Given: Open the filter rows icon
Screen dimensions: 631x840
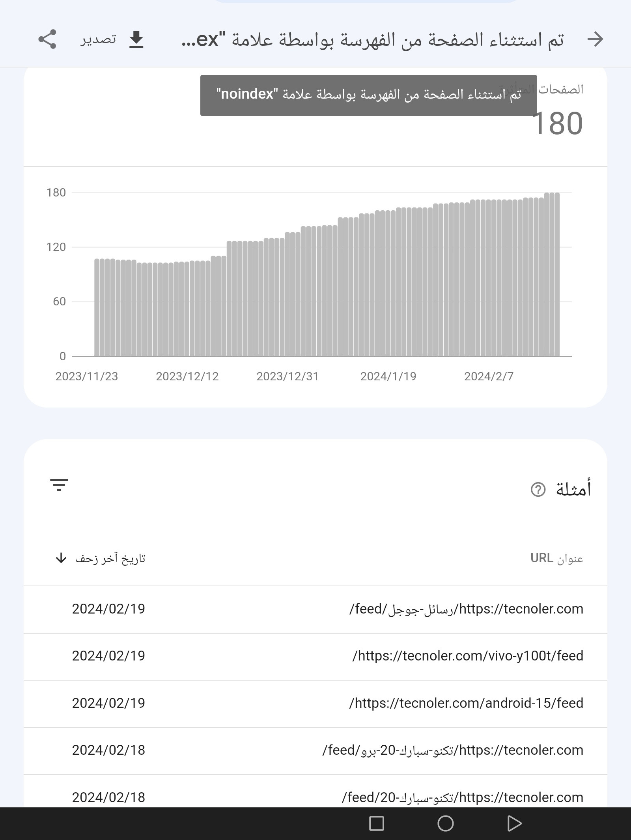Looking at the screenshot, I should 59,485.
